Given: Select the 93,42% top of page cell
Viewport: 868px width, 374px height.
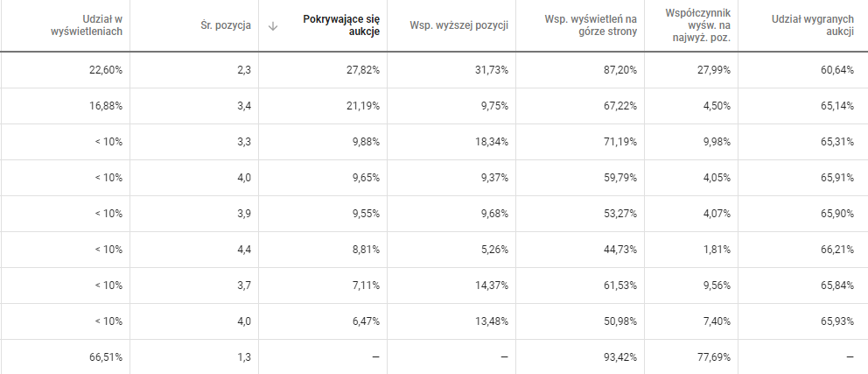Looking at the screenshot, I should pyautogui.click(x=620, y=357).
